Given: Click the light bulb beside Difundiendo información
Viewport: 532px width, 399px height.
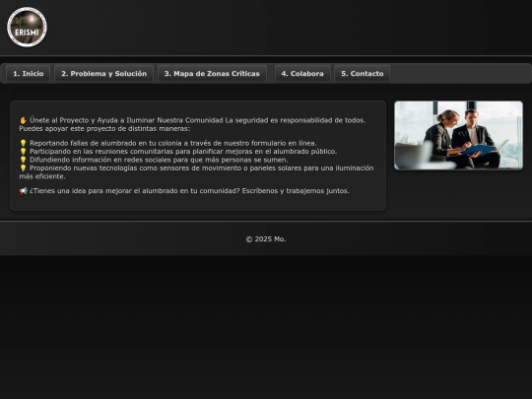Looking at the screenshot, I should pos(23,160).
